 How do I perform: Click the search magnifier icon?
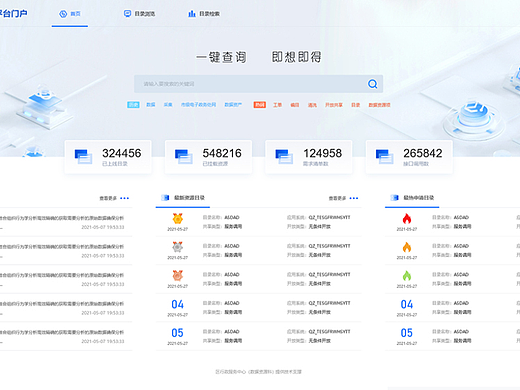[x=373, y=84]
